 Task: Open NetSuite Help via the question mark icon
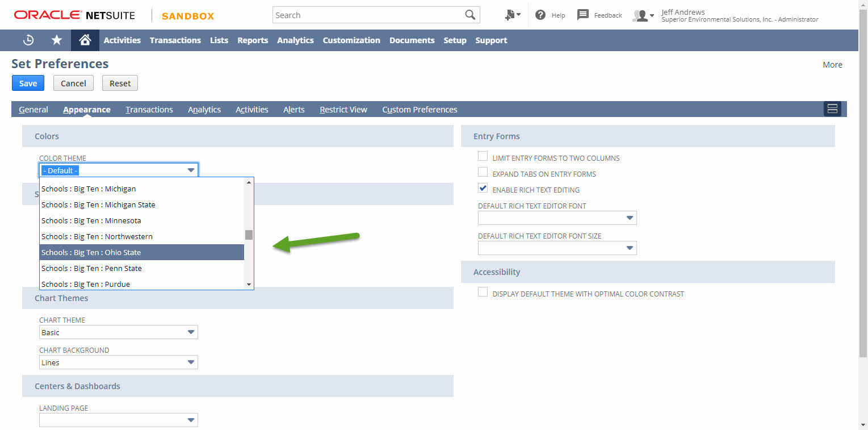(539, 15)
